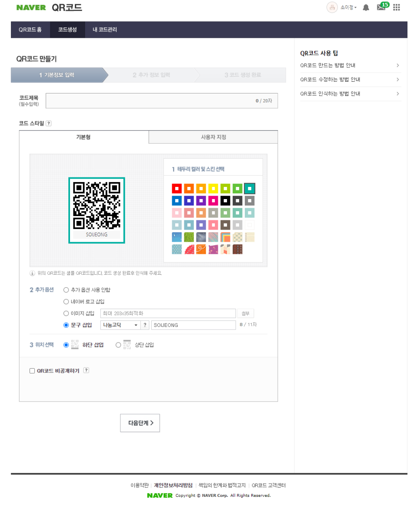Click the user profile avatar icon

tap(332, 7)
